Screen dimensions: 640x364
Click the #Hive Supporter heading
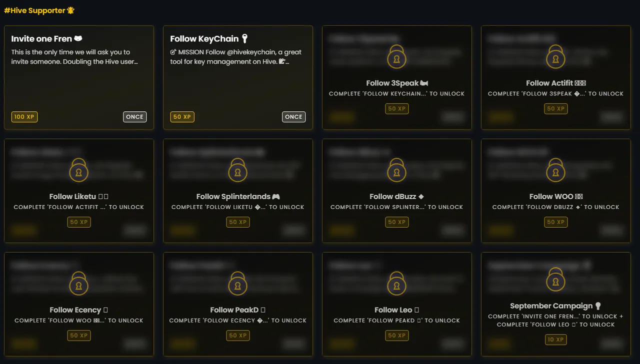(35, 10)
